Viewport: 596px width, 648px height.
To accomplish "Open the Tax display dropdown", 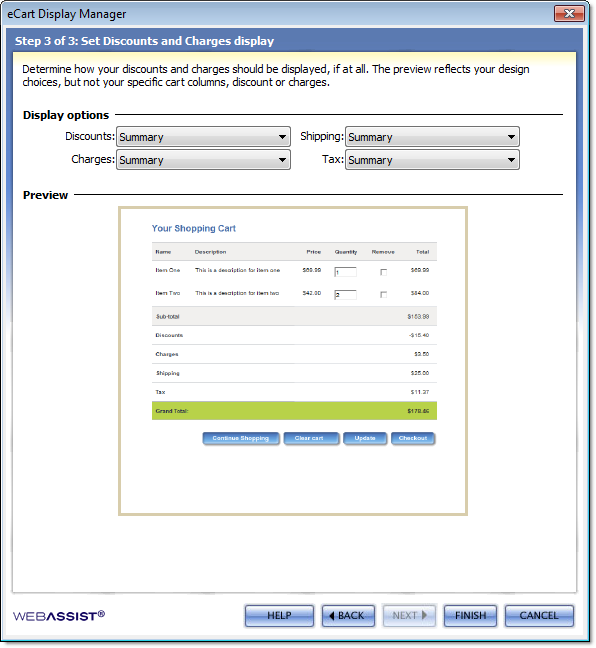I will click(x=432, y=160).
